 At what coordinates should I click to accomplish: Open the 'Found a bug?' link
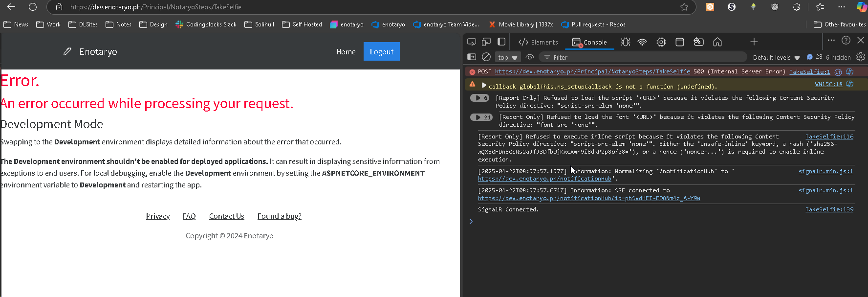click(279, 216)
